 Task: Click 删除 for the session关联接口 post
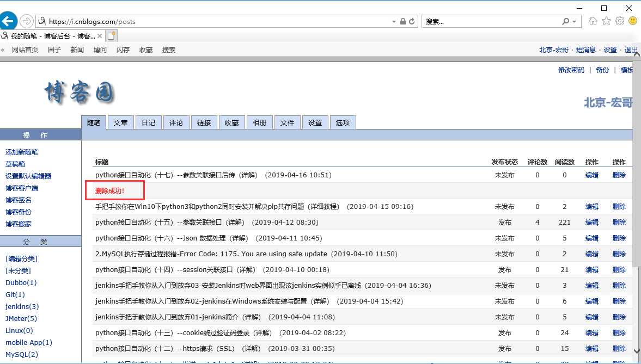[619, 270]
